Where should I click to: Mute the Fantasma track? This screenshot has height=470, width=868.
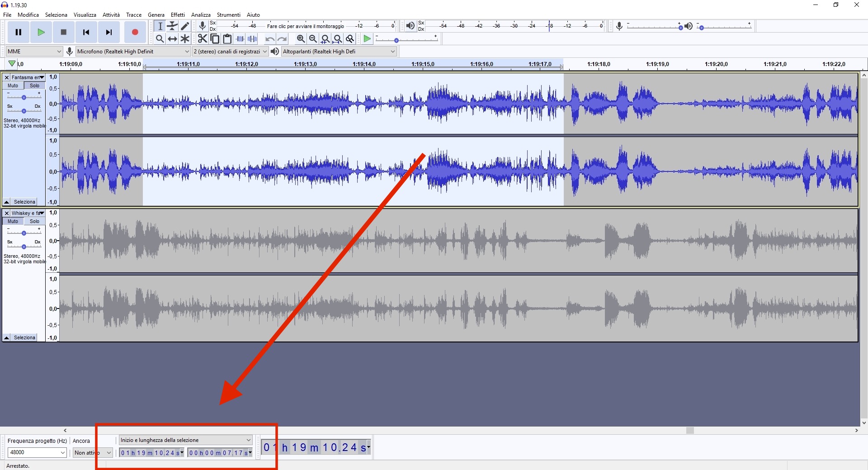coord(12,85)
